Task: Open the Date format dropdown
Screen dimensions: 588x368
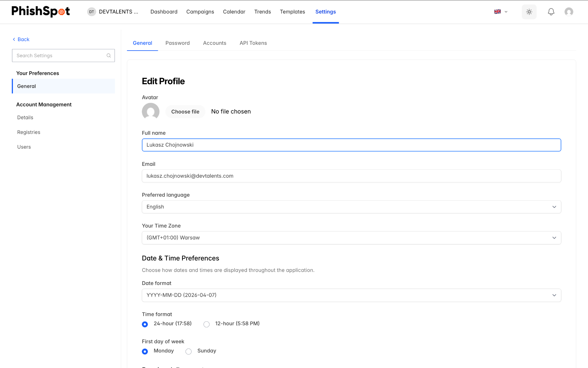Action: coord(351,295)
